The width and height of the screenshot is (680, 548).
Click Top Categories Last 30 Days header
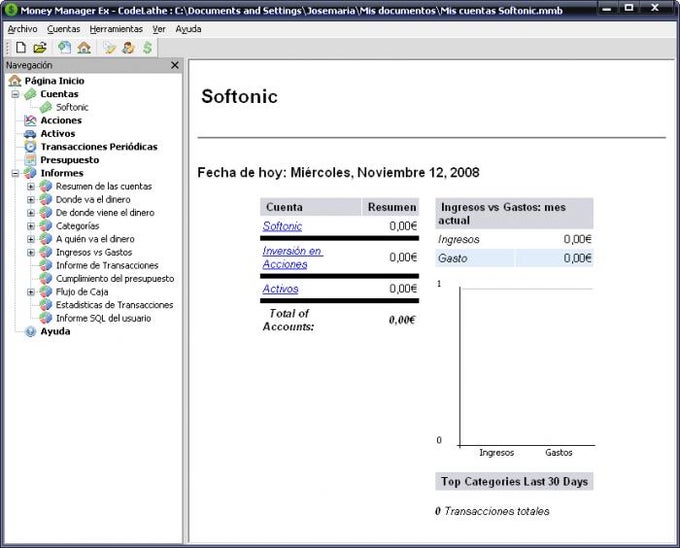tap(514, 482)
